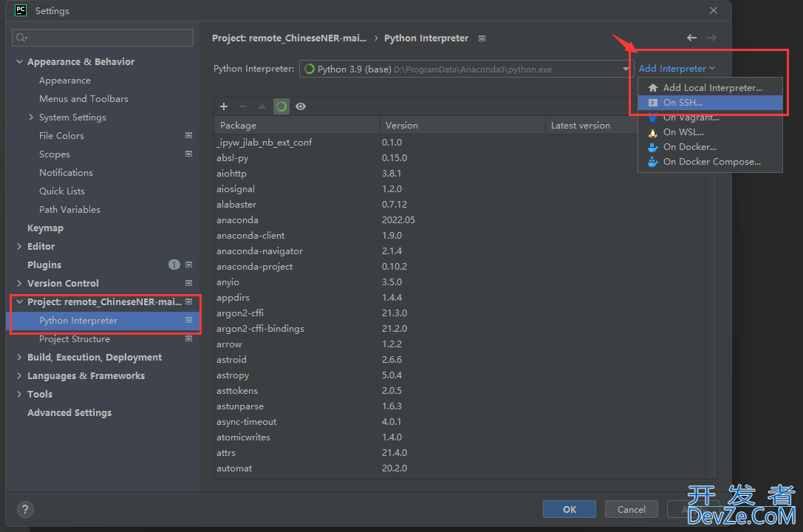Click the forward navigation arrow
Screen dimensions: 803x532
click(711, 38)
